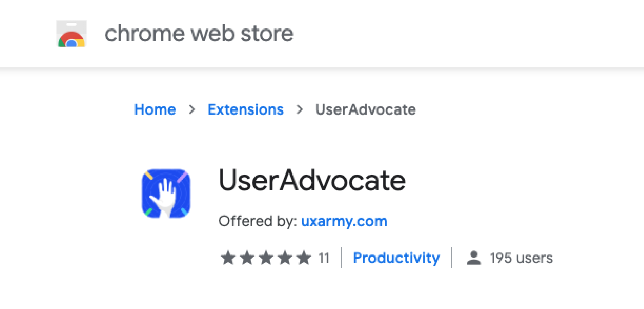
Task: Open the Productivity category link
Action: click(396, 258)
